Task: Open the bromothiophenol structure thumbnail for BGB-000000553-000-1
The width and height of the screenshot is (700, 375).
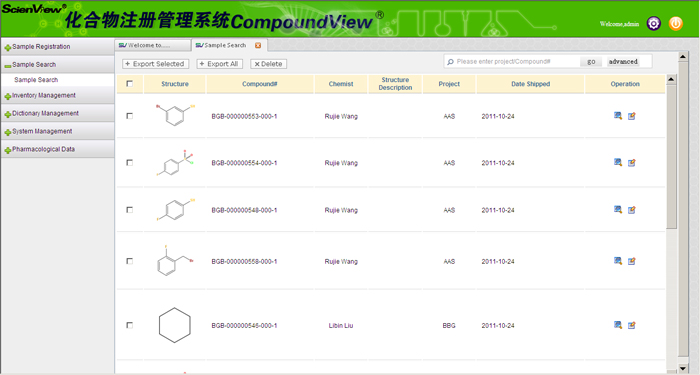Action: tap(175, 115)
